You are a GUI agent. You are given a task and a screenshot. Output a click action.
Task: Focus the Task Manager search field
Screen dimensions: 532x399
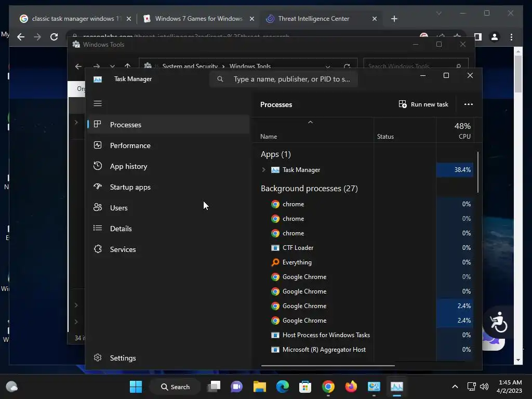click(x=284, y=79)
